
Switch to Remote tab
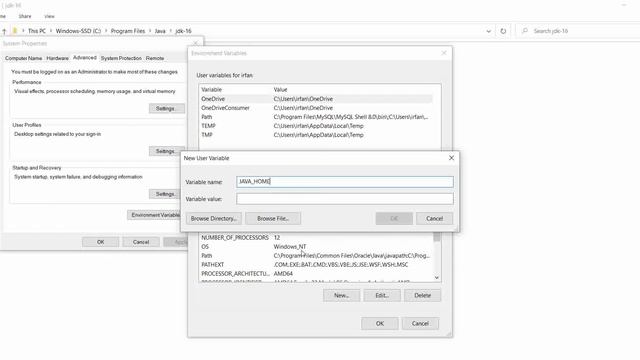point(155,58)
